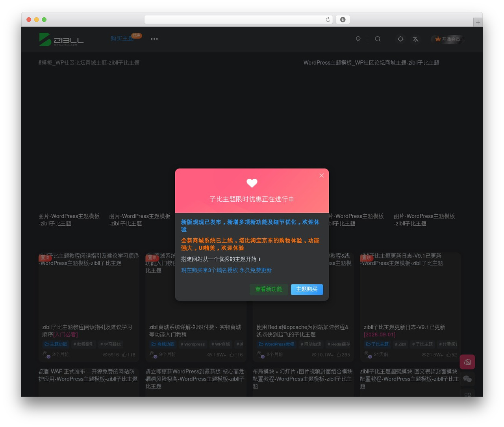
Task: Click the QR code floating icon
Action: pos(467,394)
